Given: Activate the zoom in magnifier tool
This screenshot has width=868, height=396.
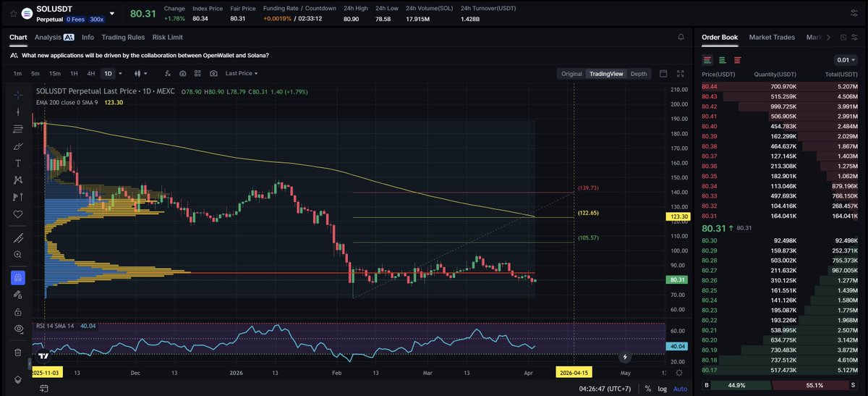Looking at the screenshot, I should click(18, 255).
